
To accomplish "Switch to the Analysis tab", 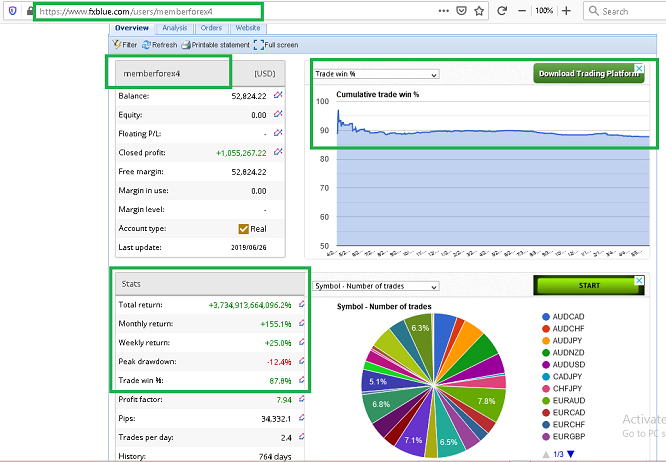I will 174,28.
